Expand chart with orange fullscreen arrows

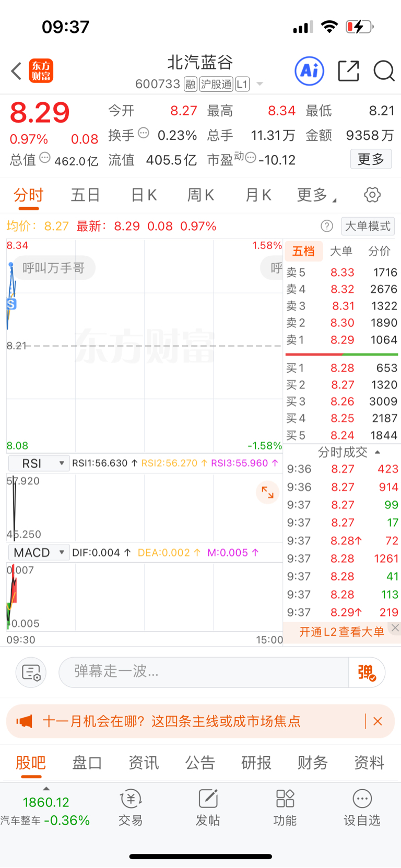point(268,492)
